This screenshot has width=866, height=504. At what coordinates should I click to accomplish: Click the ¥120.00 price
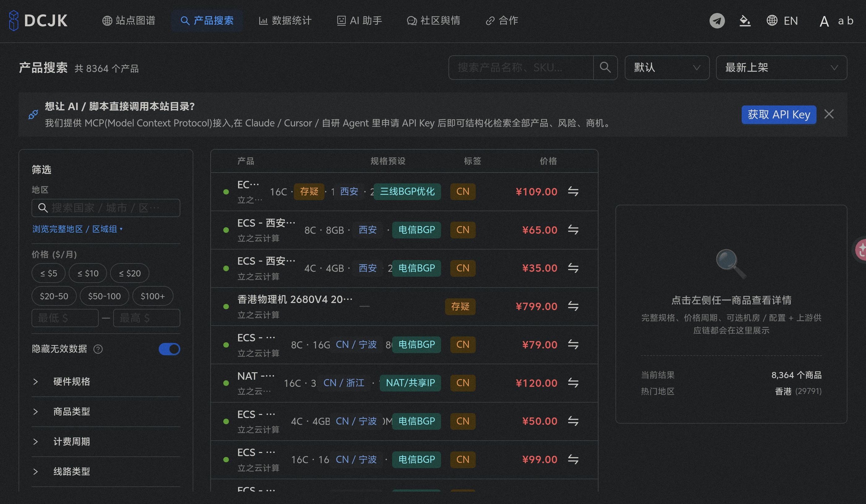[536, 383]
